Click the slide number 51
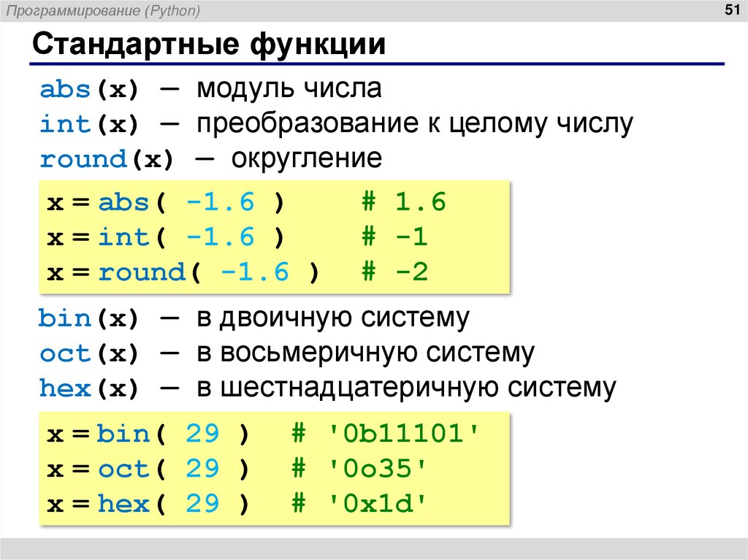Image resolution: width=748 pixels, height=560 pixels. click(734, 10)
